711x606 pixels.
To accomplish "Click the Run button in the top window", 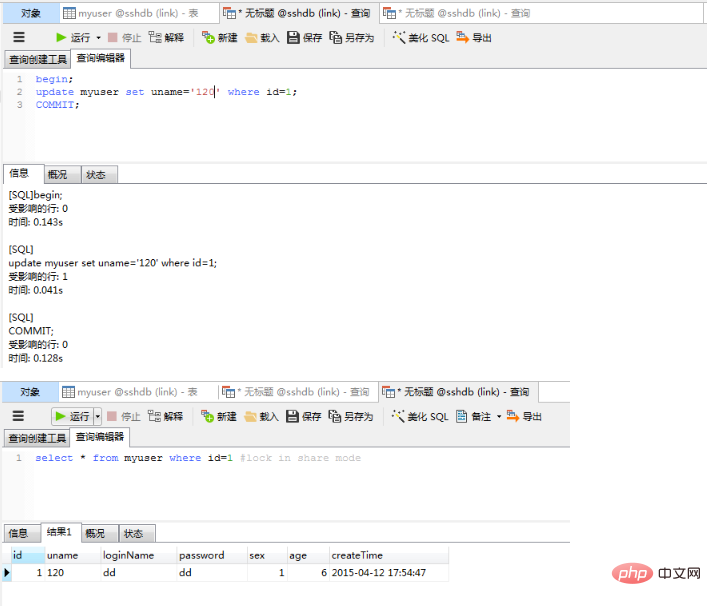I will click(73, 38).
